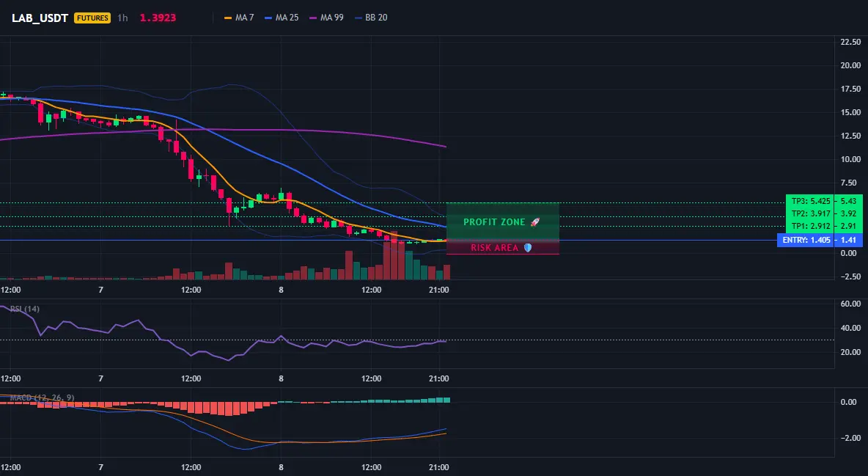Click the rocket icon in the profit zone
The width and height of the screenshot is (868, 476).
tap(534, 221)
